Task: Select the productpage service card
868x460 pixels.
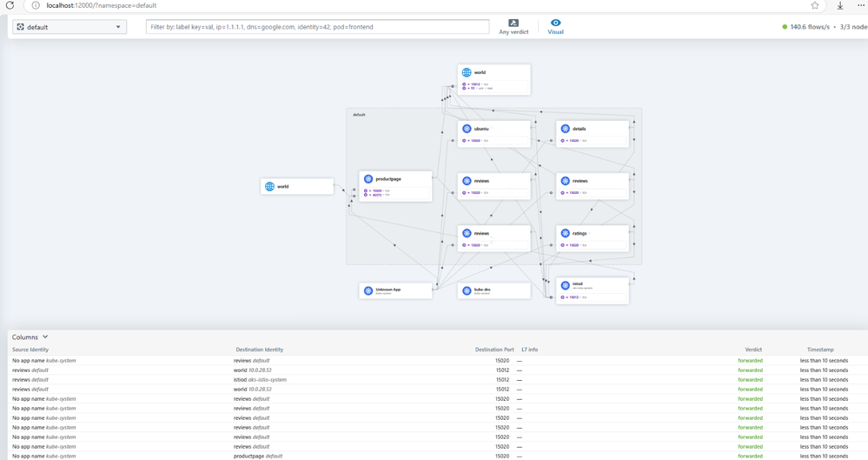Action: pyautogui.click(x=395, y=186)
